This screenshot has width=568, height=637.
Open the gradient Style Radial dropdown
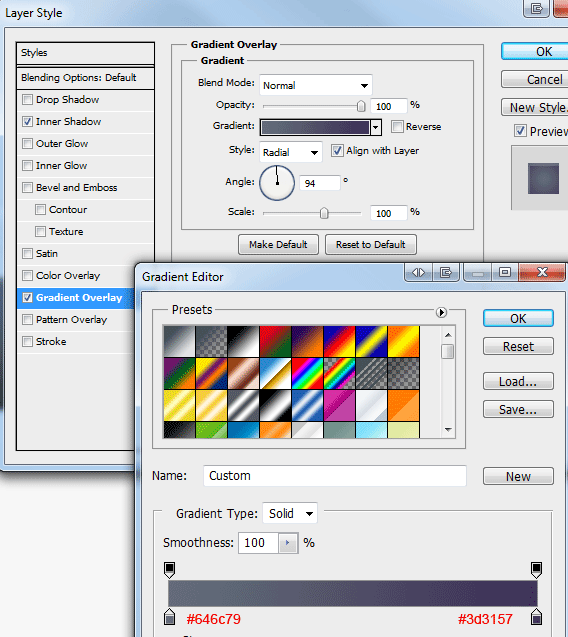[291, 152]
